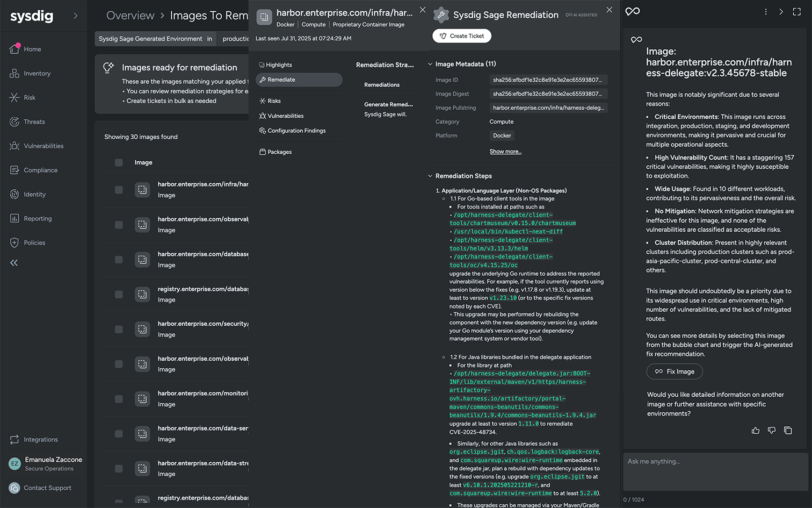This screenshot has width=812, height=508.
Task: Close the Sysdig Sage Remediation panel
Action: click(x=609, y=10)
